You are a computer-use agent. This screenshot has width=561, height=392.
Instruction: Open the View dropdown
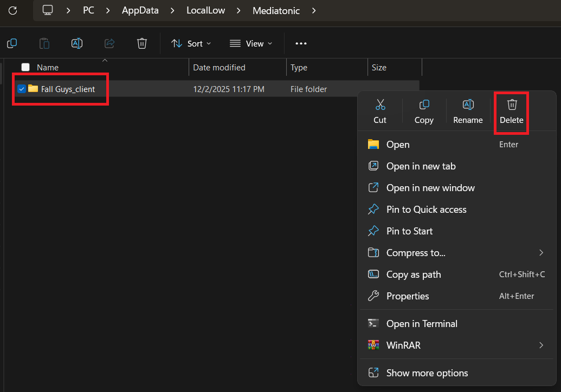pyautogui.click(x=251, y=43)
